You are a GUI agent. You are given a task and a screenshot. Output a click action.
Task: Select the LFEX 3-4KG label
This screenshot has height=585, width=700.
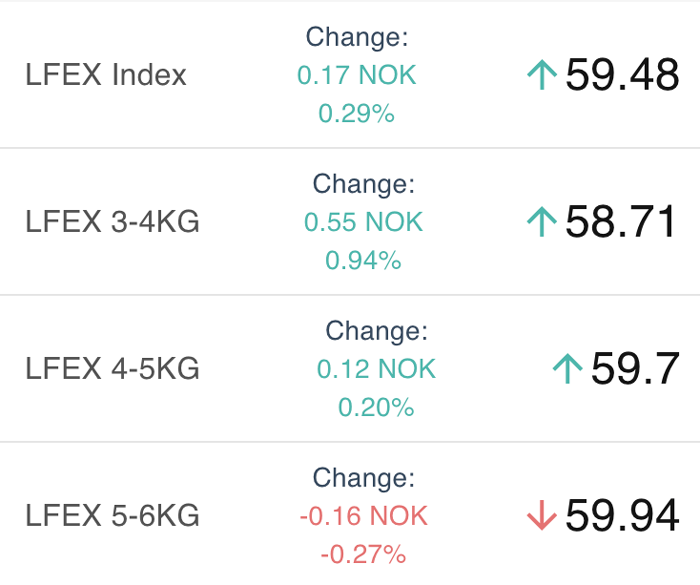(x=112, y=221)
